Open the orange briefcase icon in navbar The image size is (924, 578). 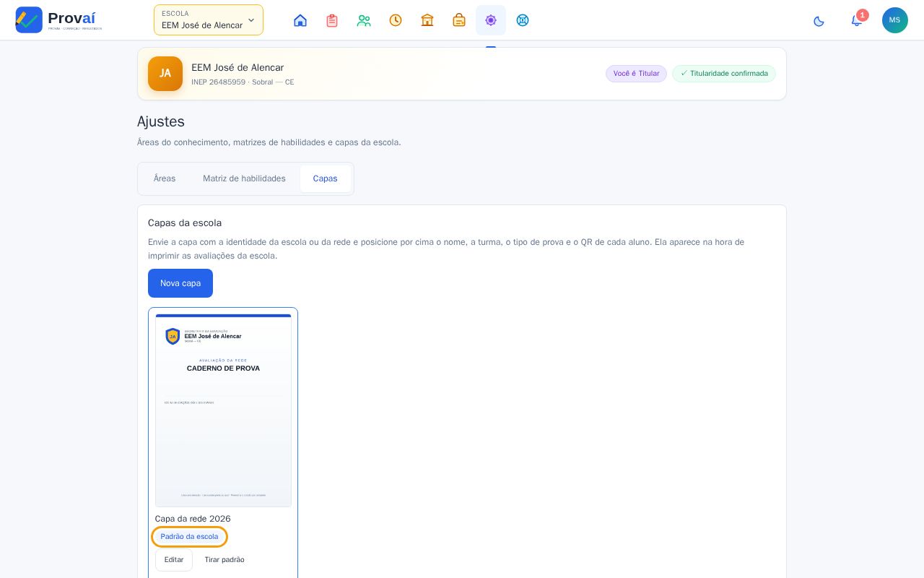[459, 20]
